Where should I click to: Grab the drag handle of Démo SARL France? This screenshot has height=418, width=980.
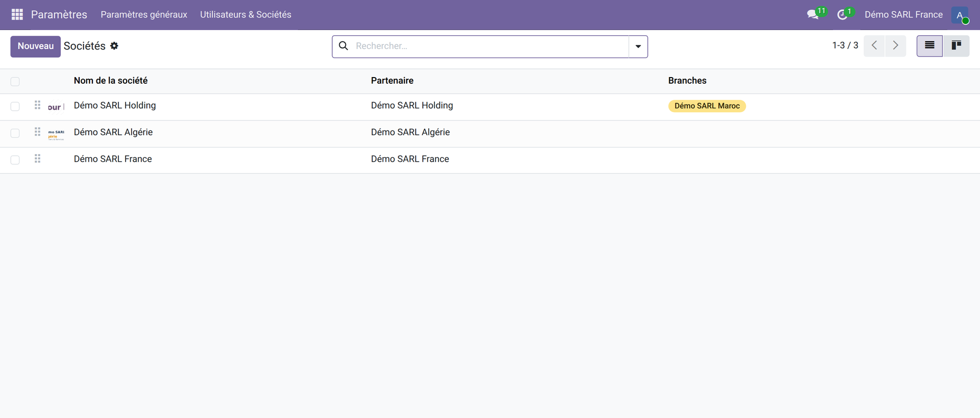click(x=37, y=159)
